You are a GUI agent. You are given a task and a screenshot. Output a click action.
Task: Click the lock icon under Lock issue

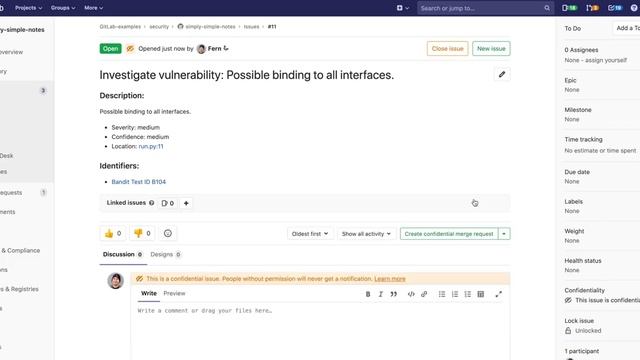568,331
